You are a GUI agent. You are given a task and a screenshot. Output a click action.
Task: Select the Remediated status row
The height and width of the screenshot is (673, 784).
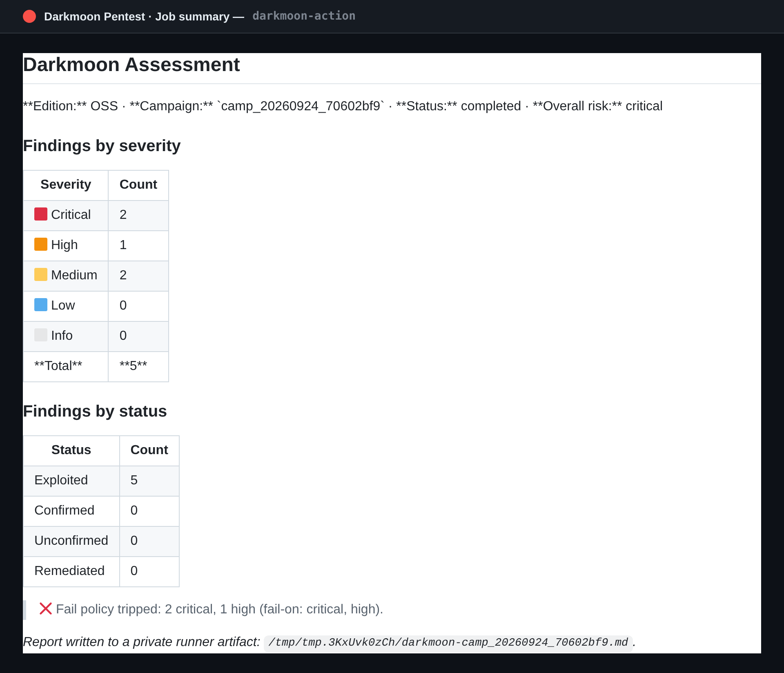pyautogui.click(x=101, y=571)
